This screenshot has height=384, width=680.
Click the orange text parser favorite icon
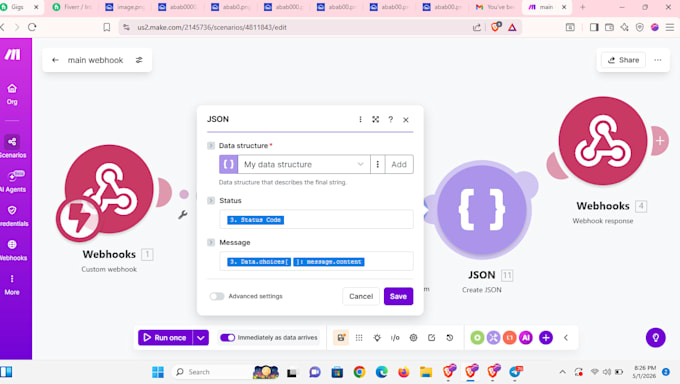click(x=510, y=338)
